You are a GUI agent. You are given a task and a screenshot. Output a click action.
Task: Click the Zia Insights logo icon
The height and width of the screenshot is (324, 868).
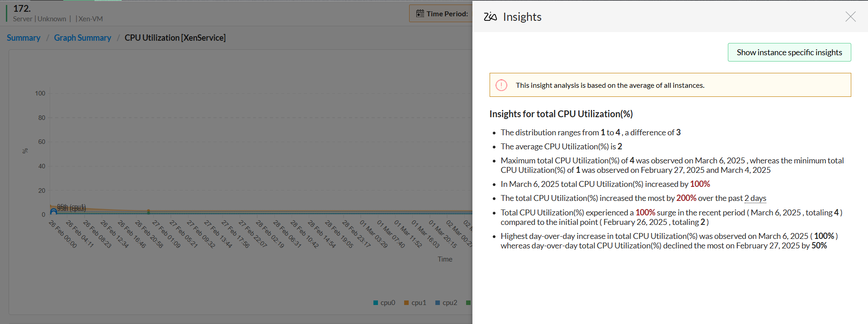point(490,17)
